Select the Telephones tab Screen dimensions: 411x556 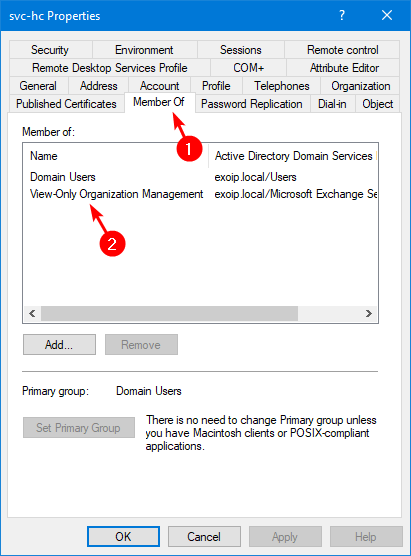point(281,86)
